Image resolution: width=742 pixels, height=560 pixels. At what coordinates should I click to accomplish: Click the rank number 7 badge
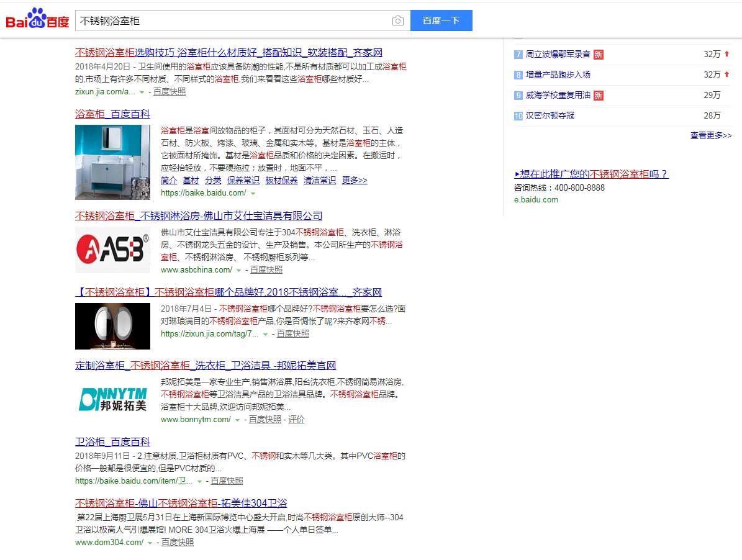[518, 55]
